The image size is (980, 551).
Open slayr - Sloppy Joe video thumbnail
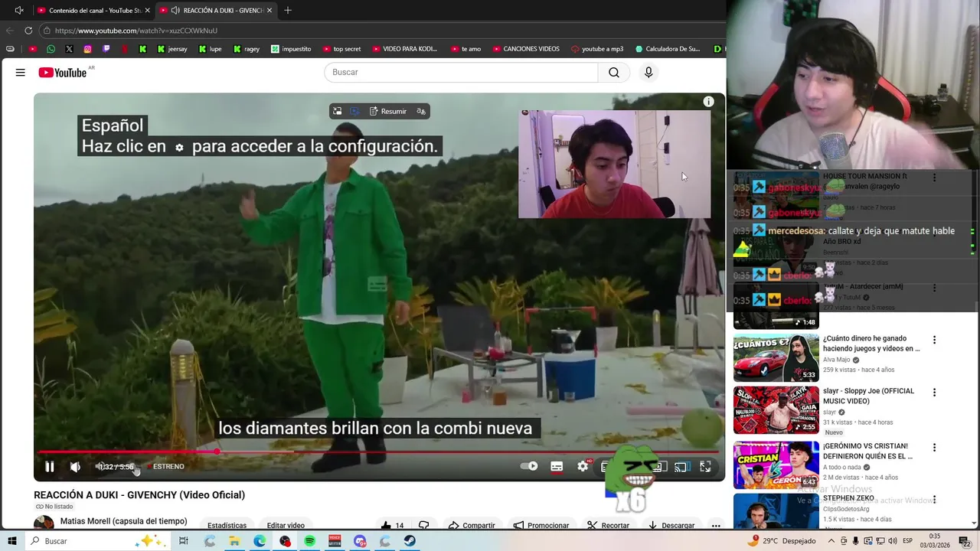(x=776, y=410)
